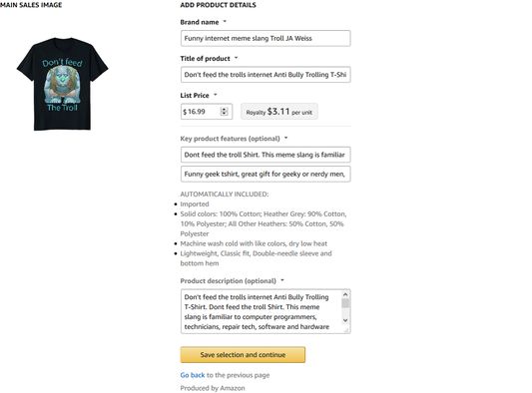Viewport: 532px width, 393px height.
Task: Click inside the Product description textarea
Action: (x=262, y=311)
